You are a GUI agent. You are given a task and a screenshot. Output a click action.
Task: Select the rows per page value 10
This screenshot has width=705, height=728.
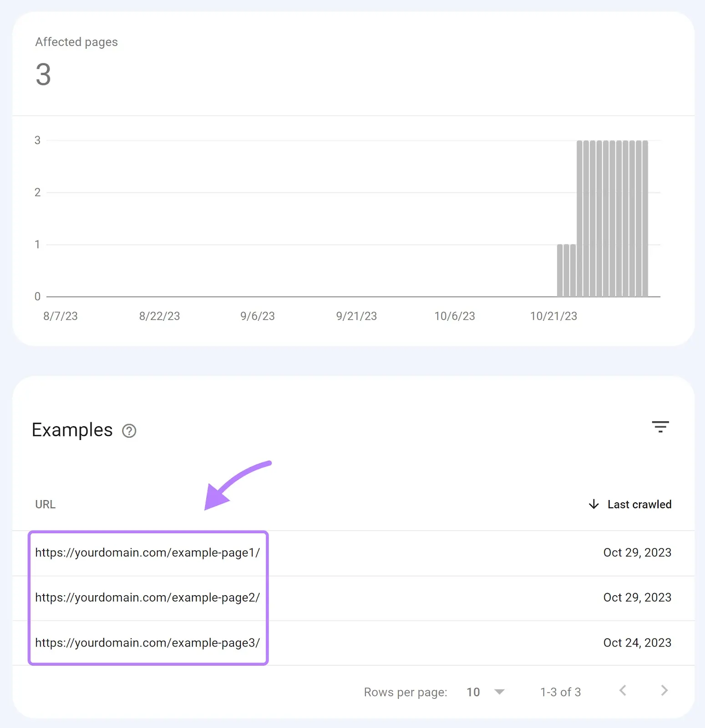coord(473,692)
